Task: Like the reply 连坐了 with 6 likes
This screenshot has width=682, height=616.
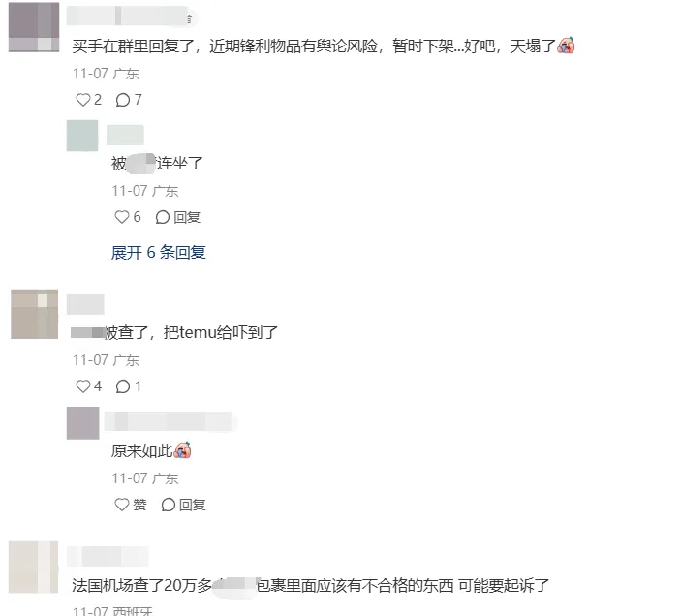Action: click(128, 217)
